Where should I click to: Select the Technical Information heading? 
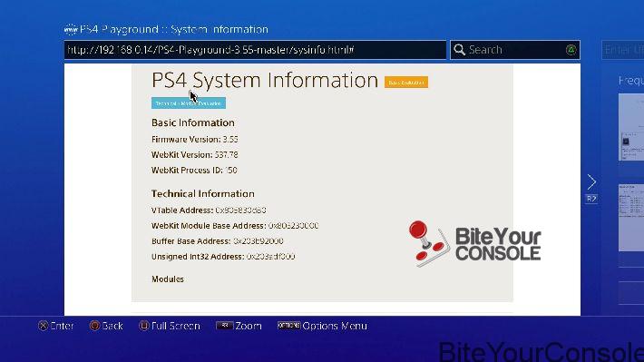[203, 193]
